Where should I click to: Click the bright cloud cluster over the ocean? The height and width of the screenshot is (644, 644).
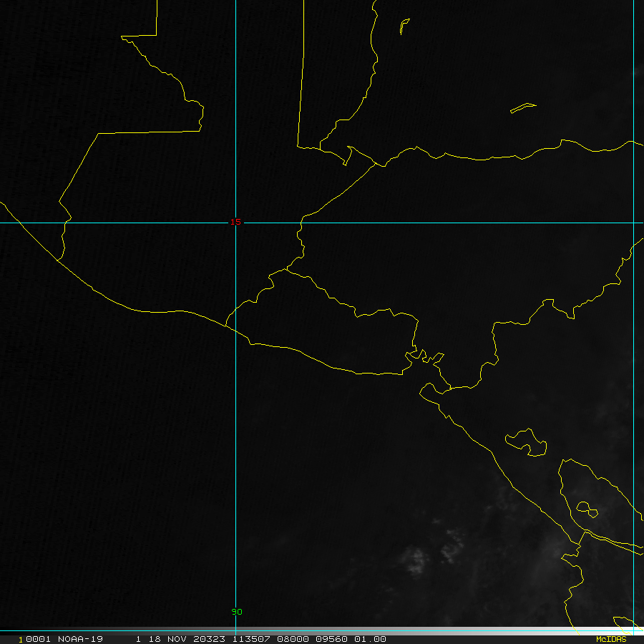(415, 560)
